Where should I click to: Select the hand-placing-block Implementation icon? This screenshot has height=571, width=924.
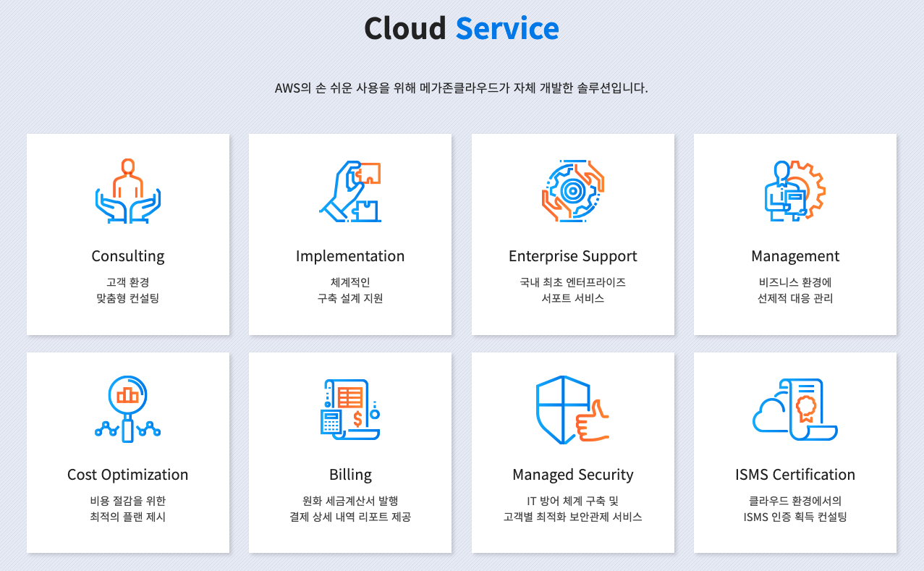coord(350,188)
